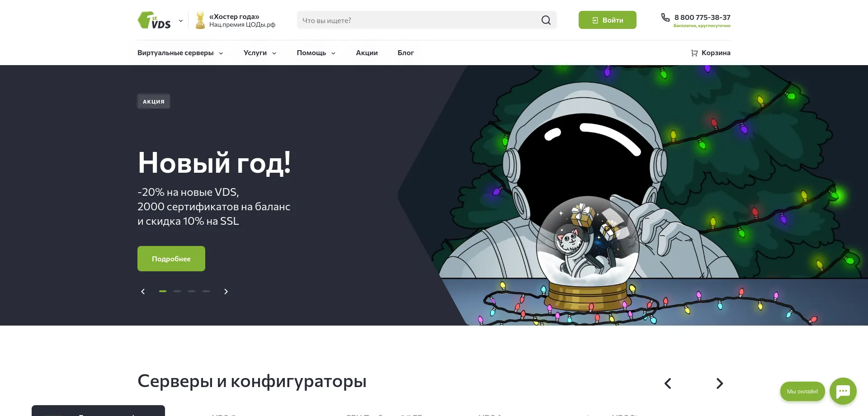Go to the Акции menu item
The image size is (868, 416).
point(367,53)
